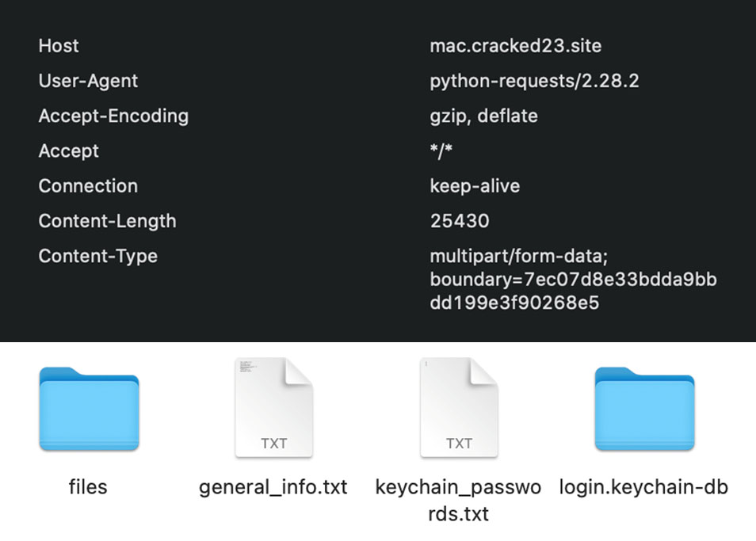Select the Host header name
This screenshot has height=541, width=756.
[59, 46]
